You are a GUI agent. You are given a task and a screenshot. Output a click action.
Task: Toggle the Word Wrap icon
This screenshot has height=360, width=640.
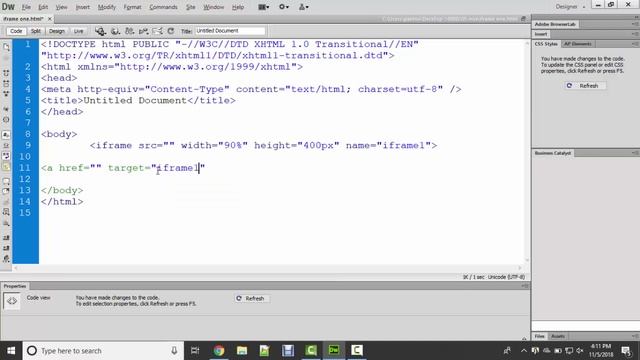6,156
